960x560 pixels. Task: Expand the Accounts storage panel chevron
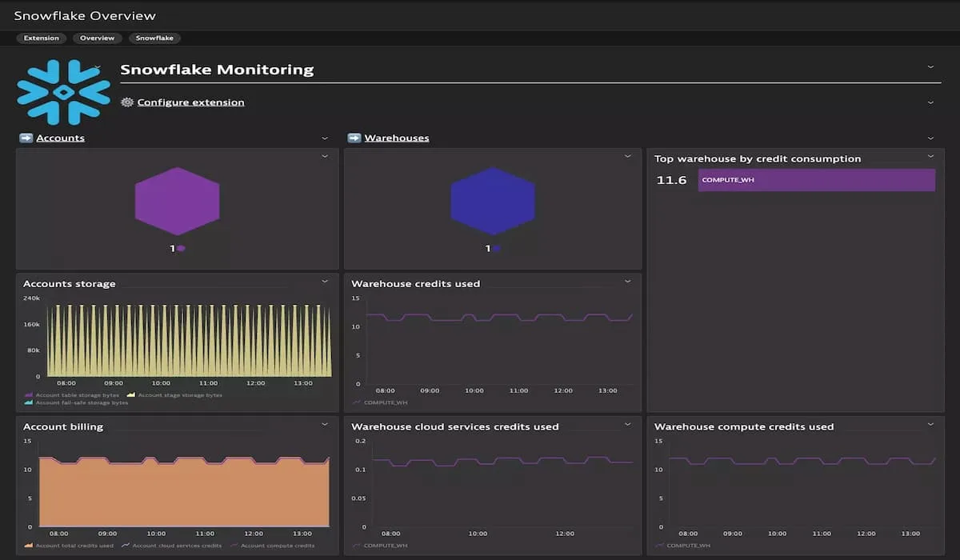click(325, 281)
